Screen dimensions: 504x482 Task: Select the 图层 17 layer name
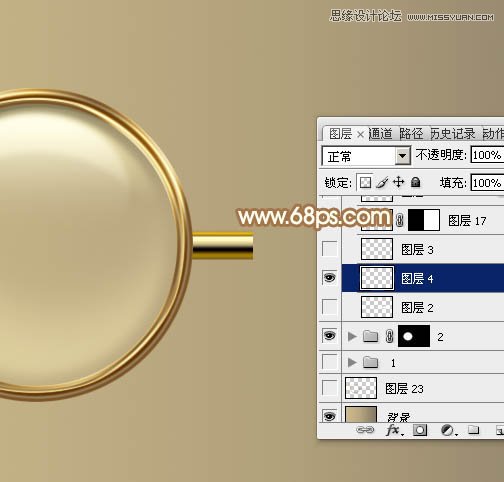[467, 221]
